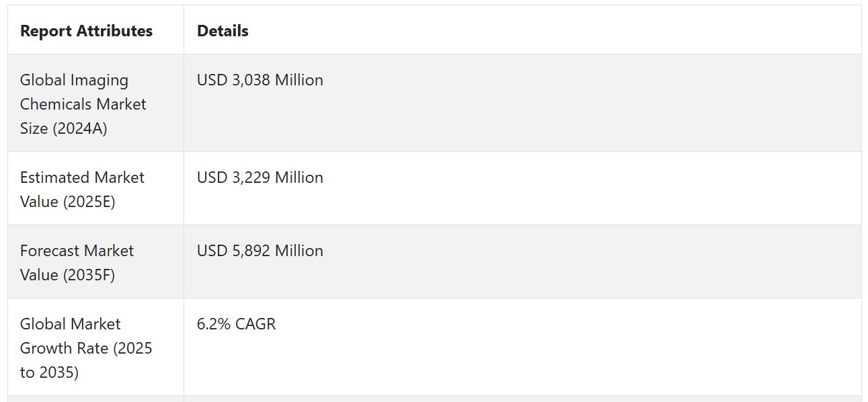
Task: Select the USD 3,038 Million value
Action: point(260,80)
